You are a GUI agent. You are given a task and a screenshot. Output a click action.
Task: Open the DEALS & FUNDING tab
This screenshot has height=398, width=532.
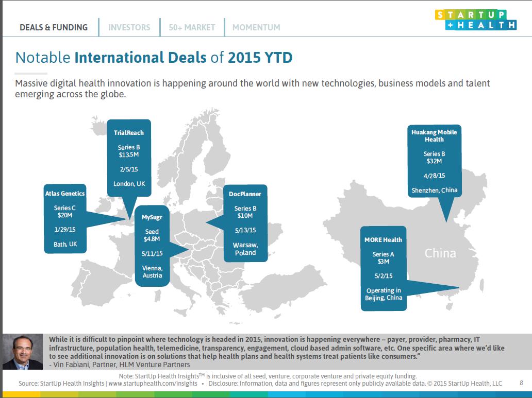(54, 27)
